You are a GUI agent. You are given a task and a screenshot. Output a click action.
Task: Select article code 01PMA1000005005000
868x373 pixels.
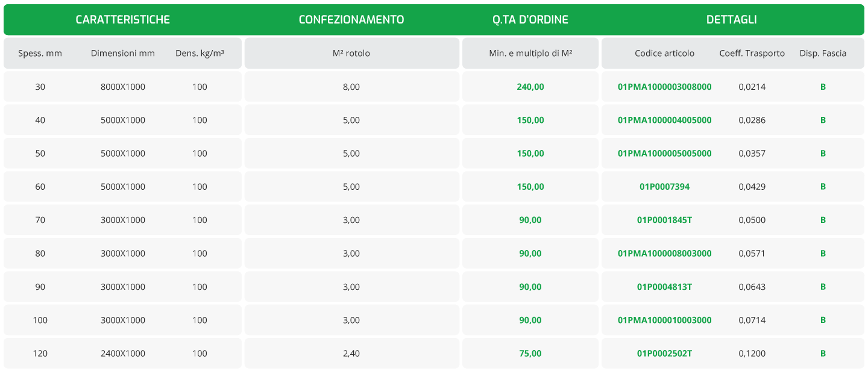tap(664, 153)
